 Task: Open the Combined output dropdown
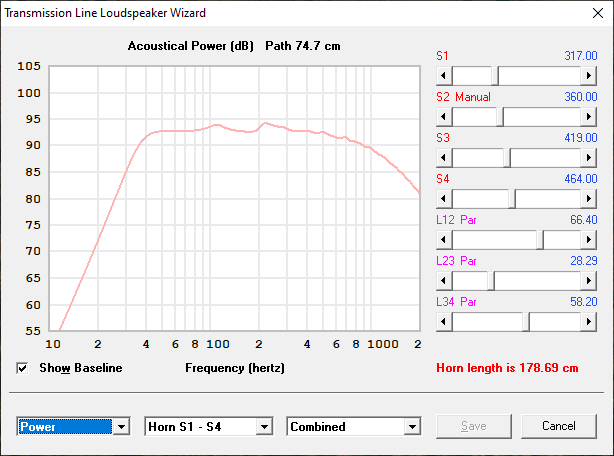(x=412, y=427)
